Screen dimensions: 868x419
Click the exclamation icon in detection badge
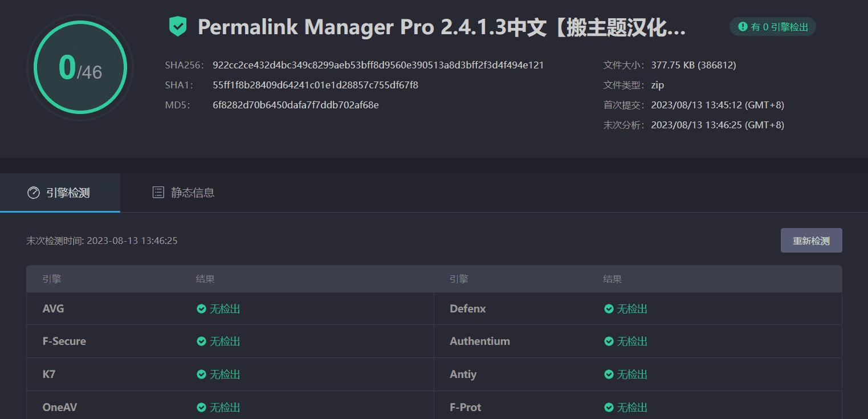[743, 27]
